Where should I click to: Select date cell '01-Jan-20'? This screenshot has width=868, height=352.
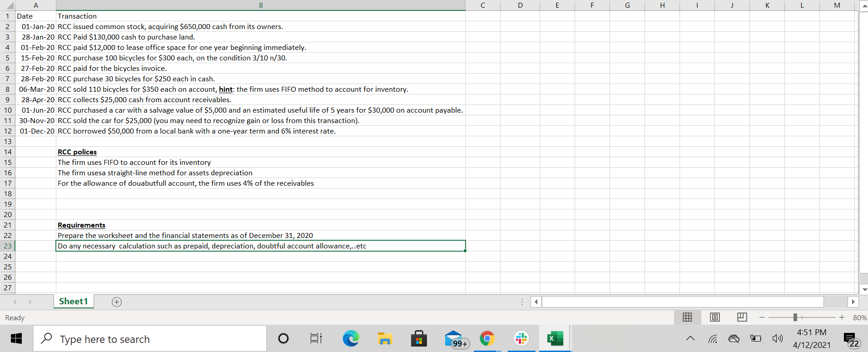coord(35,26)
